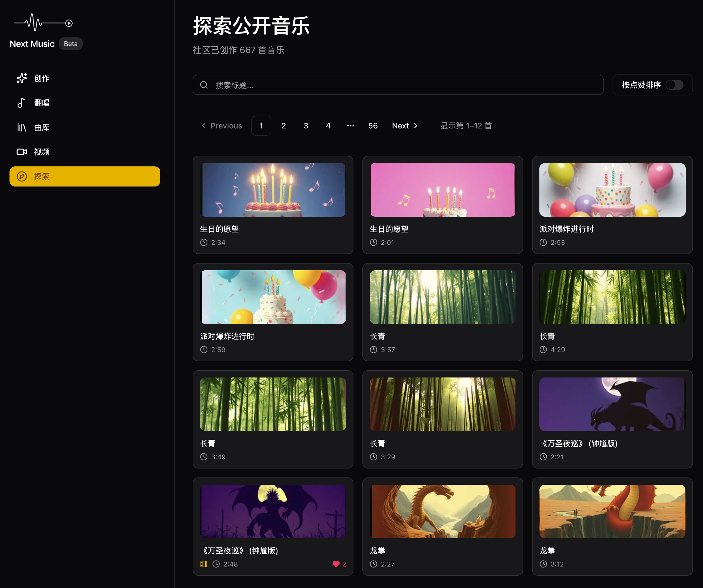Click the 长青 title of 3:57 song

(x=377, y=336)
